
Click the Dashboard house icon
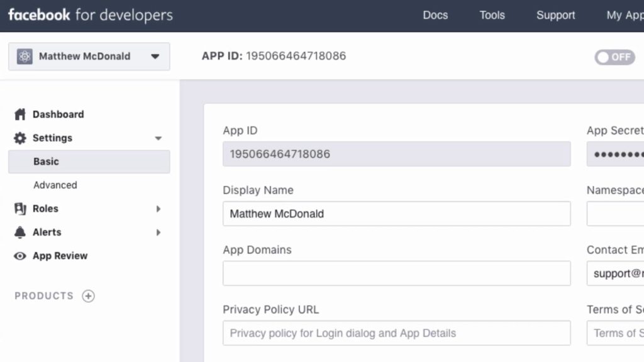[x=19, y=114]
